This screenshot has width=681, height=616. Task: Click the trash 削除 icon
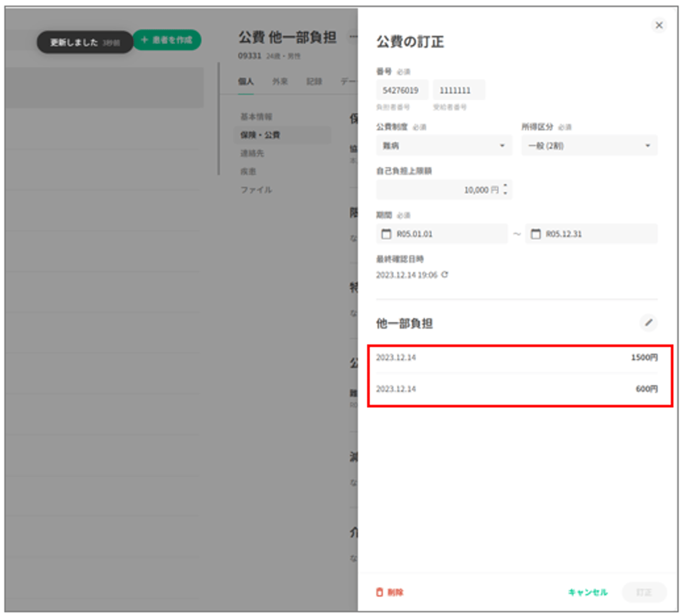click(x=379, y=592)
